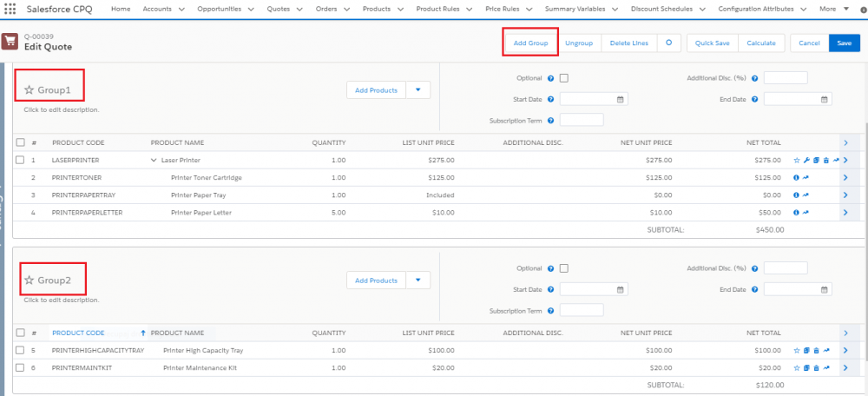Open the Configuration Attributes tab

pyautogui.click(x=756, y=9)
